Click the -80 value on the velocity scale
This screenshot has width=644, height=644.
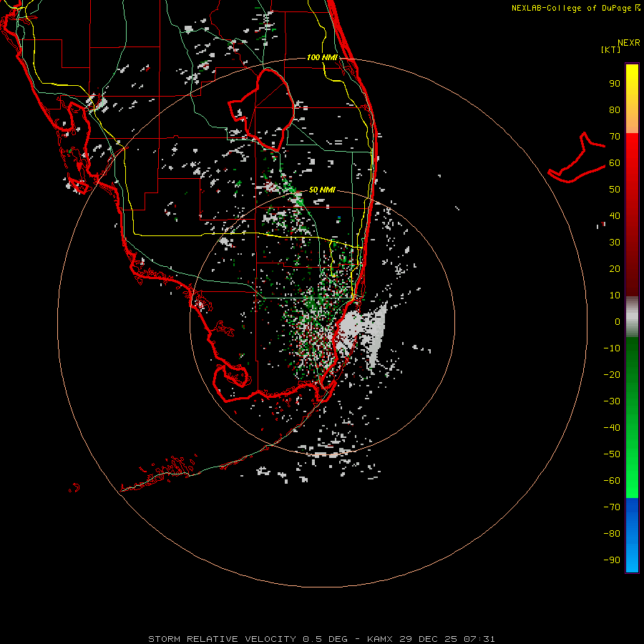612,534
